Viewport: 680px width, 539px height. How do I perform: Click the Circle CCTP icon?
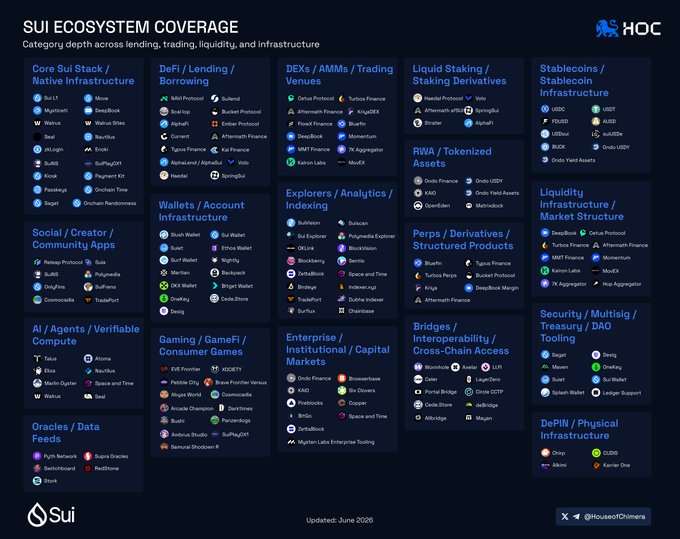pyautogui.click(x=469, y=392)
